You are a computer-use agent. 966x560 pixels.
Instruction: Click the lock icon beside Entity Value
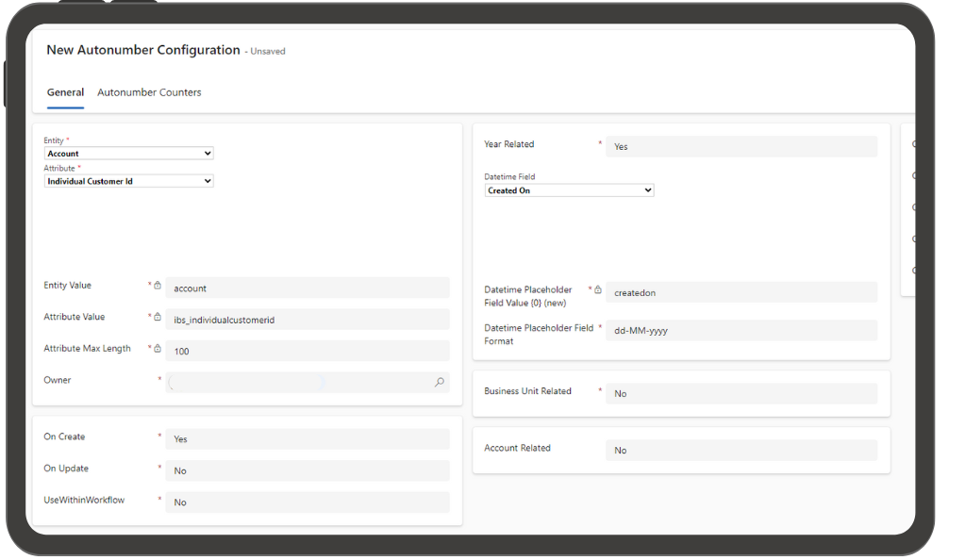(x=158, y=286)
